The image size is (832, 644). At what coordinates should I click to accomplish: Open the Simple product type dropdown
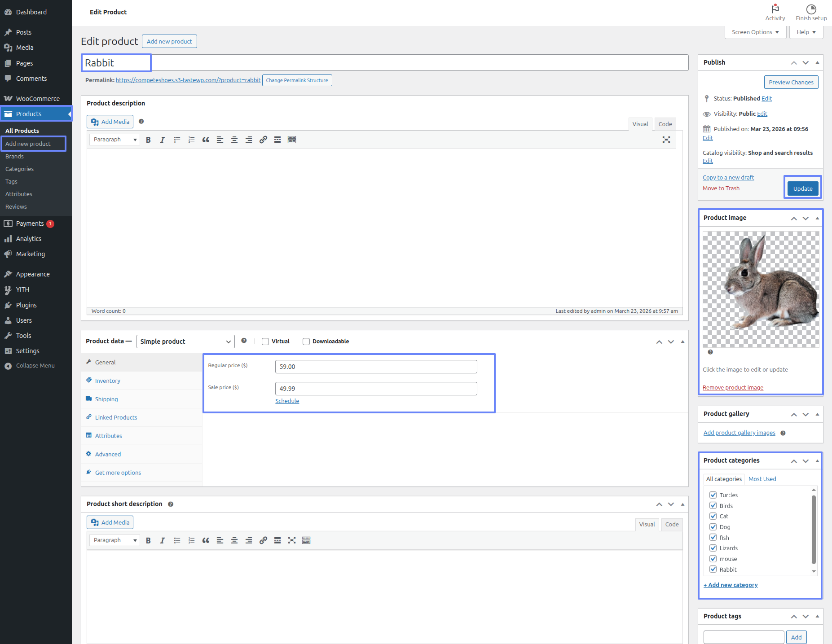[185, 342]
